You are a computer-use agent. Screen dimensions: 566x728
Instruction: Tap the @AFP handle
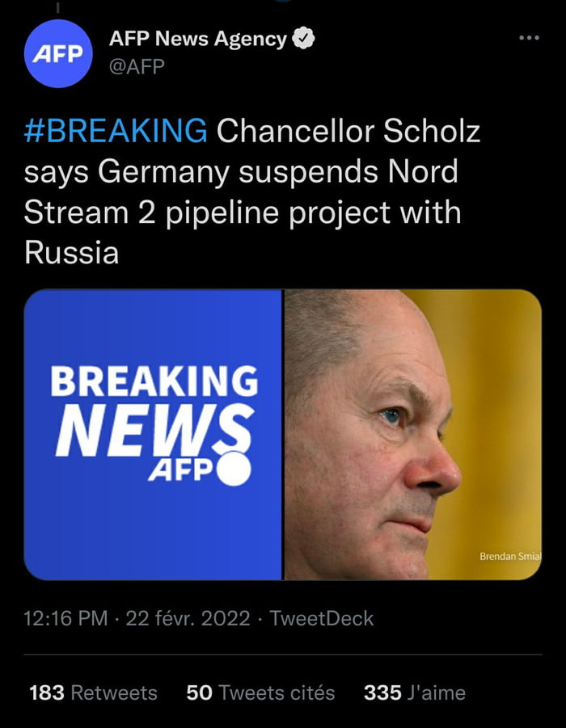(x=136, y=66)
